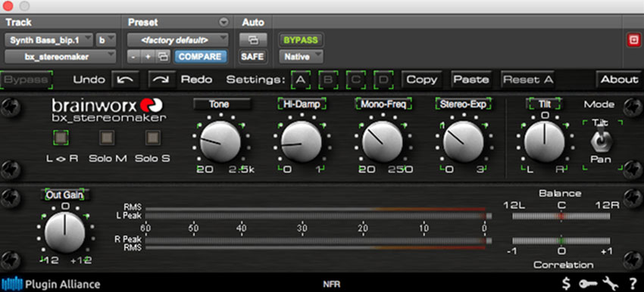644x292 pixels.
Task: Select the next preset with plus button
Action: pos(148,57)
